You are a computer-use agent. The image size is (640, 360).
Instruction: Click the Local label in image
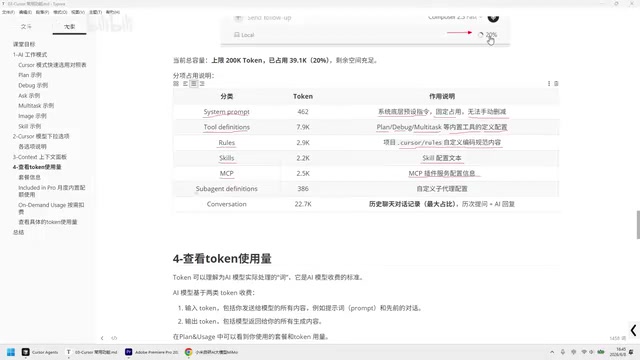(244, 35)
